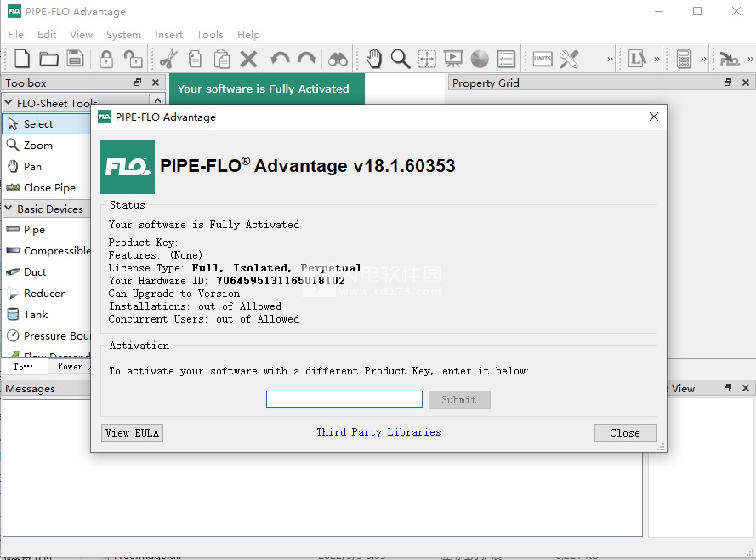756x560 pixels.
Task: Click the Delete X icon in toolbar
Action: pos(249,59)
